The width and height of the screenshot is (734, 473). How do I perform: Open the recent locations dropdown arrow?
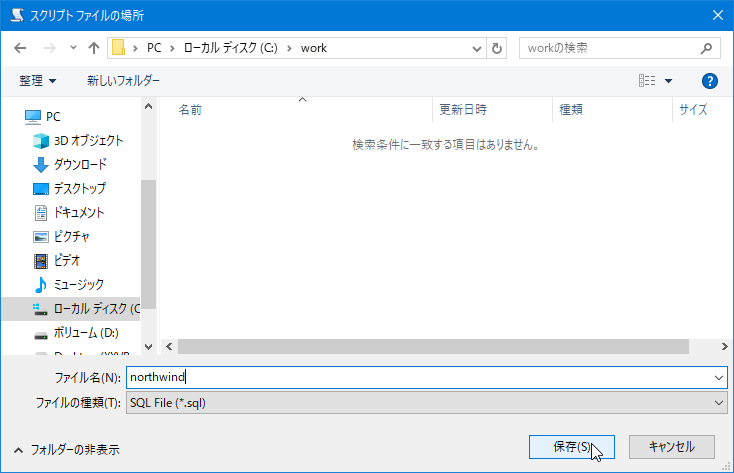(x=73, y=48)
